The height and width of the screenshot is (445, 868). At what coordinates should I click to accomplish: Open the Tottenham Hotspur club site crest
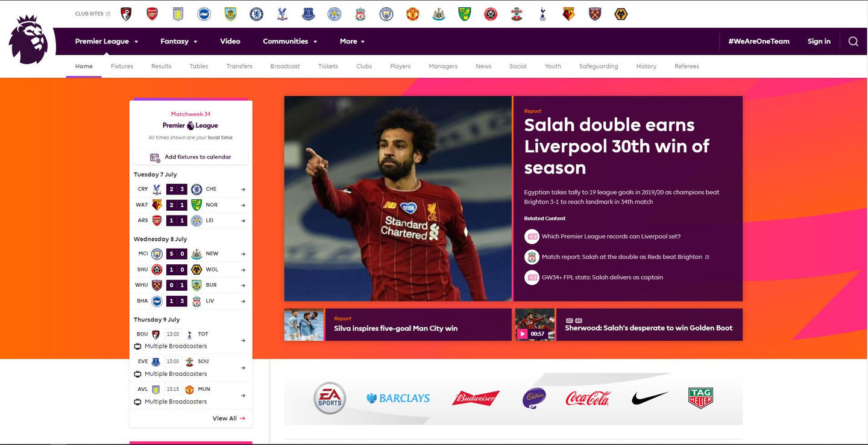pyautogui.click(x=542, y=14)
